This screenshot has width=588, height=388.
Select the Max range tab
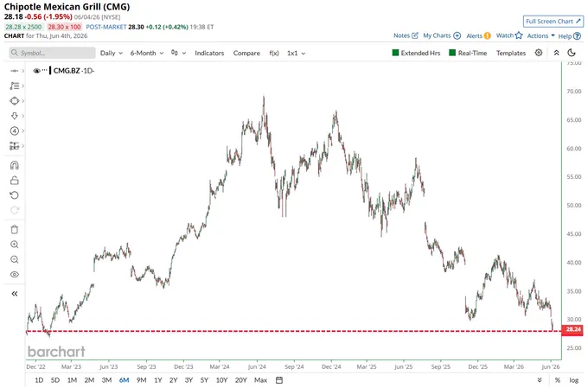(x=260, y=380)
